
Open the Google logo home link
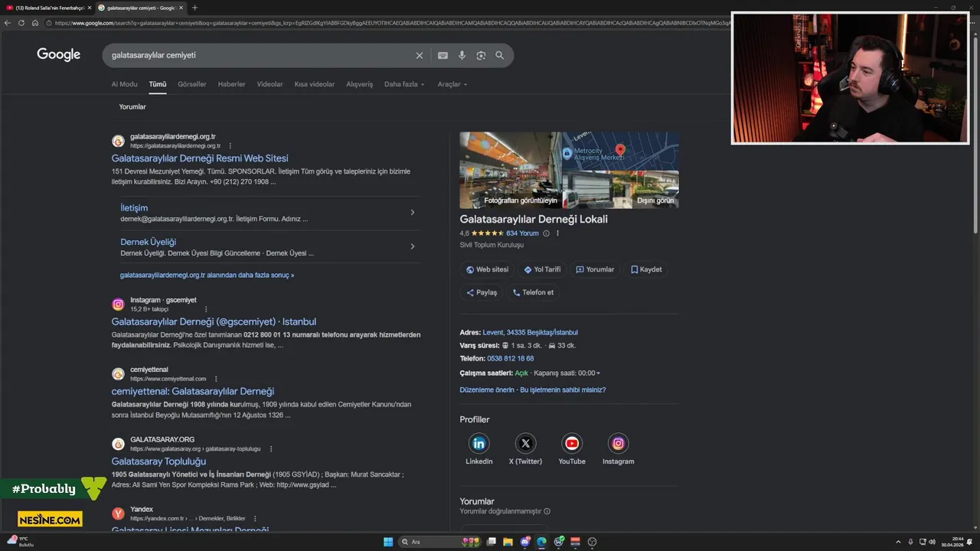pyautogui.click(x=58, y=54)
